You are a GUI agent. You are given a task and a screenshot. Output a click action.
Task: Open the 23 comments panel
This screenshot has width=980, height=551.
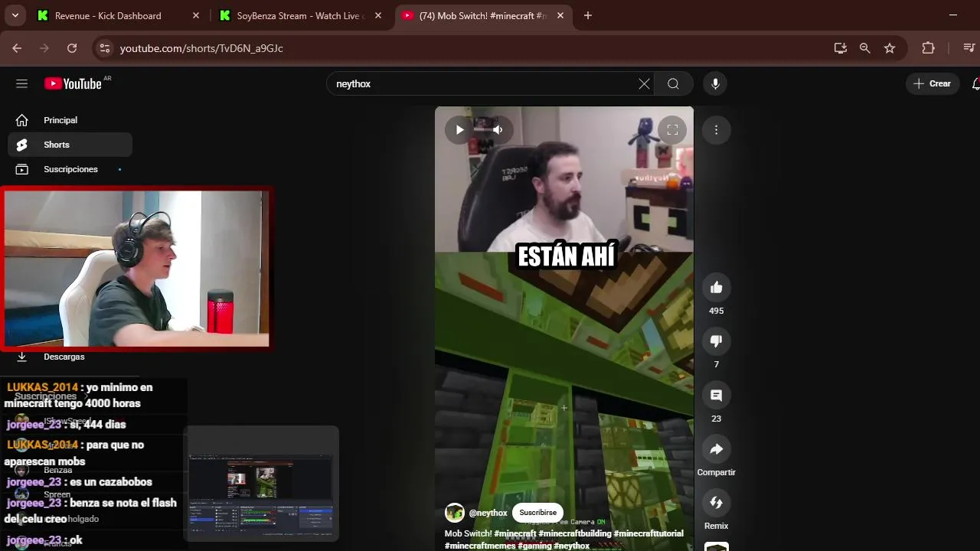point(716,395)
